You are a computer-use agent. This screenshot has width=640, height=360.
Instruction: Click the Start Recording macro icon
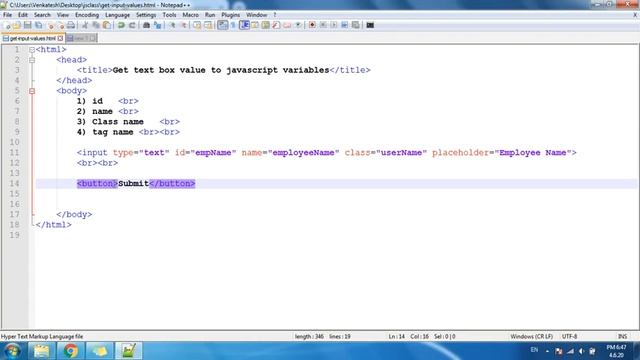coord(312,25)
